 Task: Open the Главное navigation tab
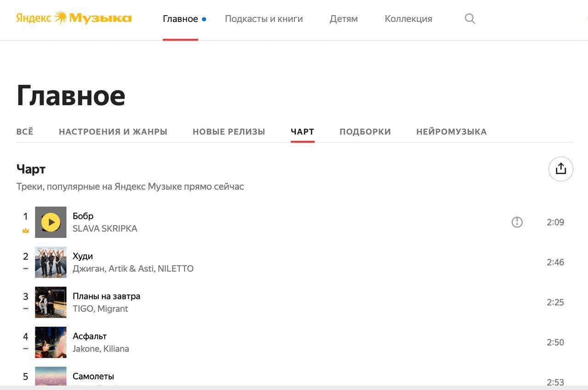pyautogui.click(x=181, y=19)
